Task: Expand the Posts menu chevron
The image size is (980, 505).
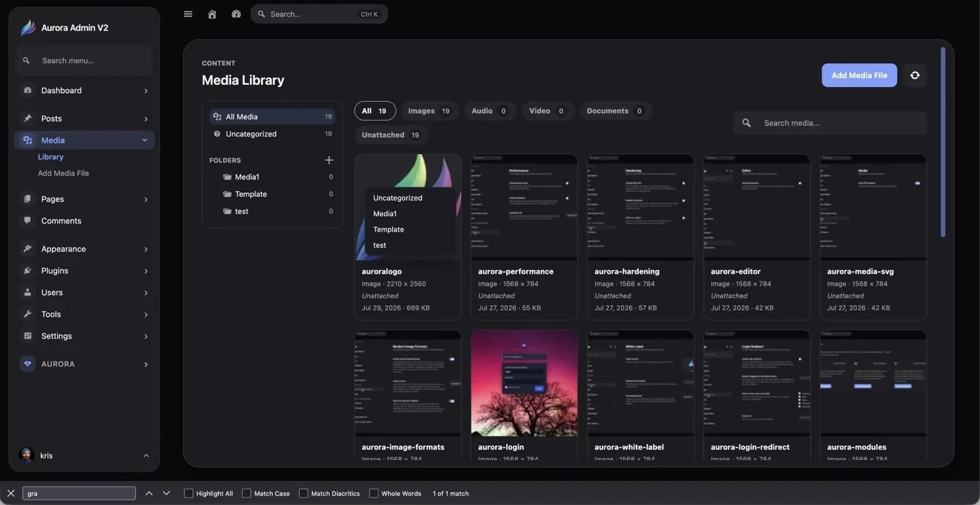Action: tap(146, 119)
